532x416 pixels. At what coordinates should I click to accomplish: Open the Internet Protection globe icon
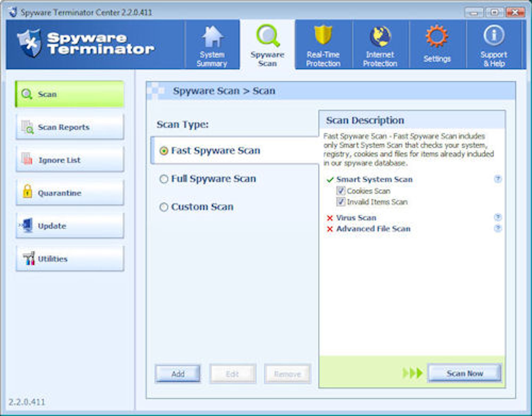(380, 36)
